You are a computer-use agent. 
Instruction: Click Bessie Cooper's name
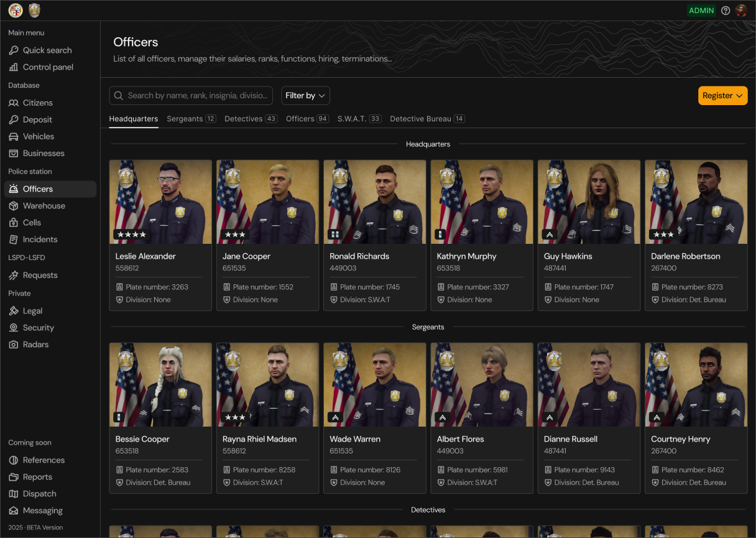click(142, 439)
